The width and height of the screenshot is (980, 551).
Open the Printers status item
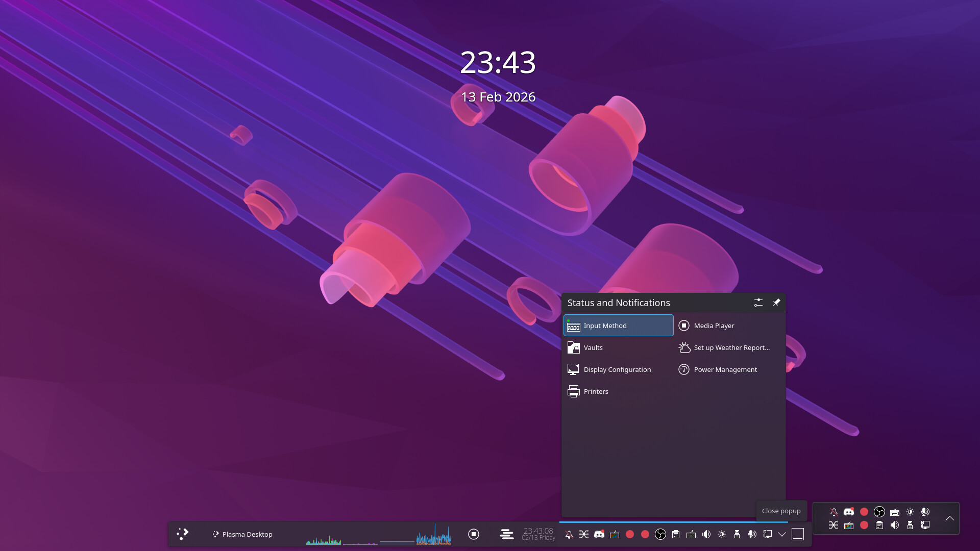pos(595,391)
